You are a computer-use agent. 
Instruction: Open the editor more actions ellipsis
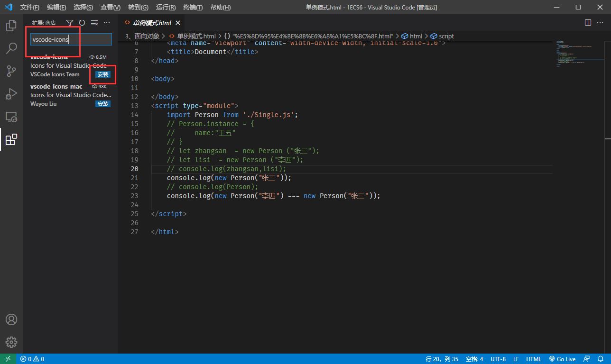click(600, 22)
